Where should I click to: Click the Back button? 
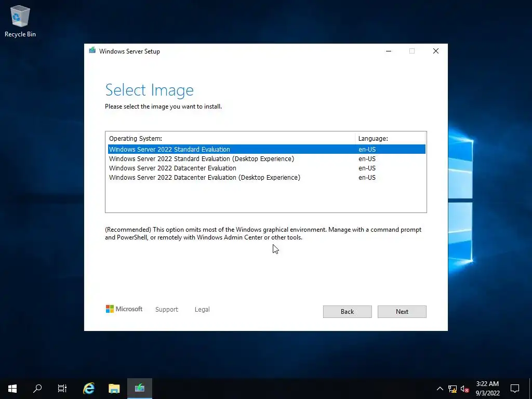tap(347, 312)
